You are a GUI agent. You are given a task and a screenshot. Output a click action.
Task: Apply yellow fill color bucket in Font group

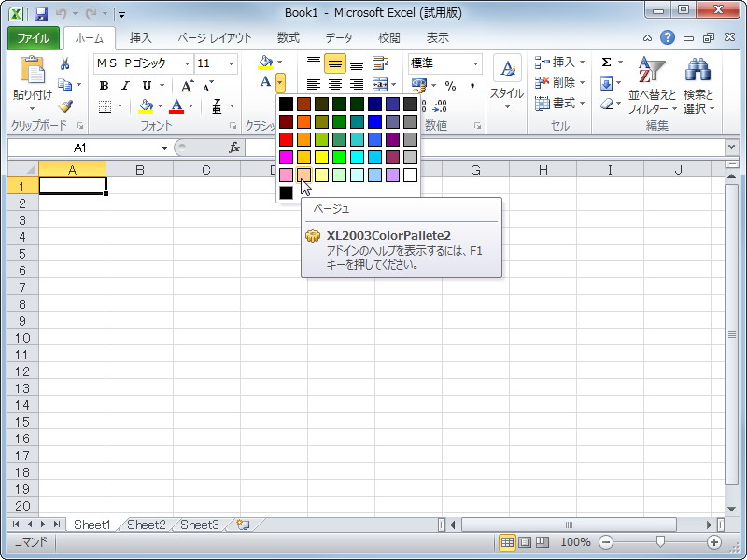(146, 106)
